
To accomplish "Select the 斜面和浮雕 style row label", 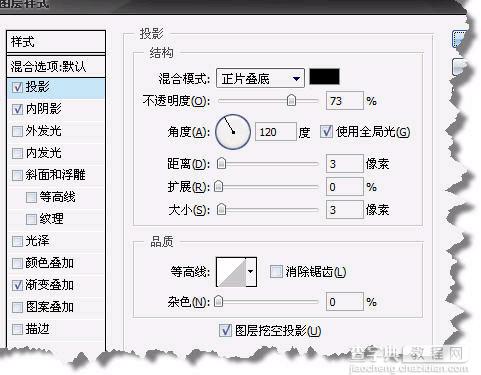I will (56, 175).
